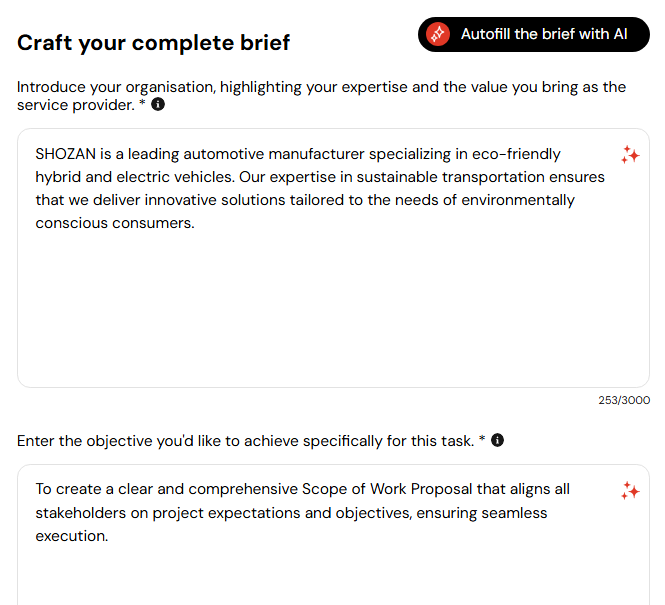Click the 253/3000 character counter

(x=624, y=400)
